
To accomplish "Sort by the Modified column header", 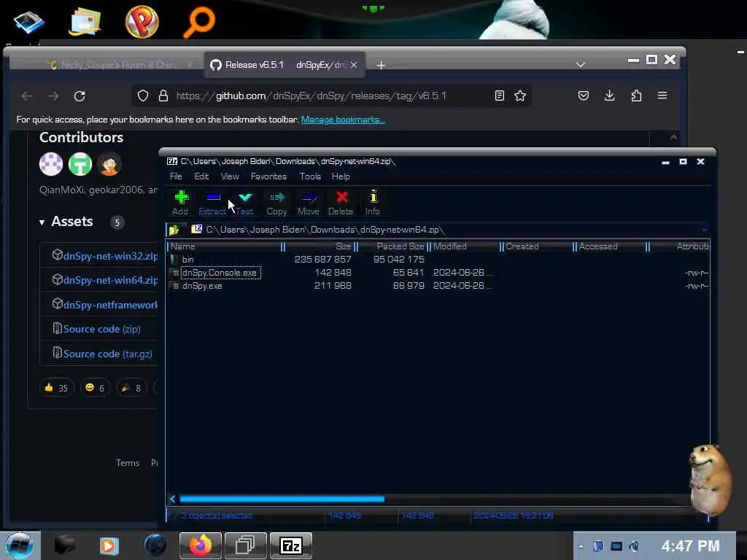I will pos(465,246).
